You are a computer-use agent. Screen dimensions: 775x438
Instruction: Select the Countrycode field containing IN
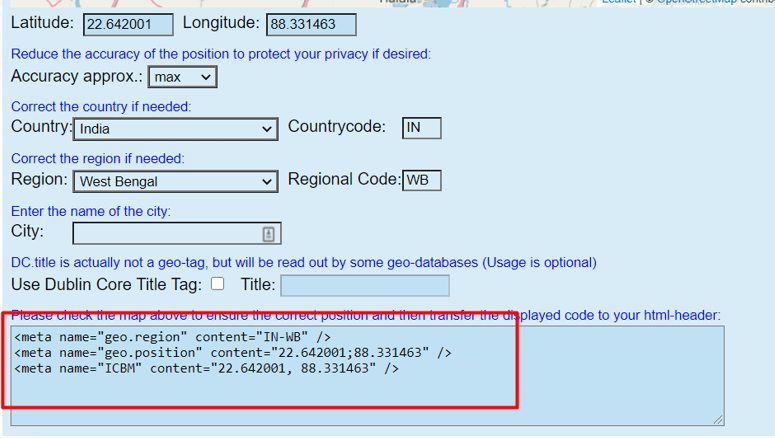[x=421, y=128]
